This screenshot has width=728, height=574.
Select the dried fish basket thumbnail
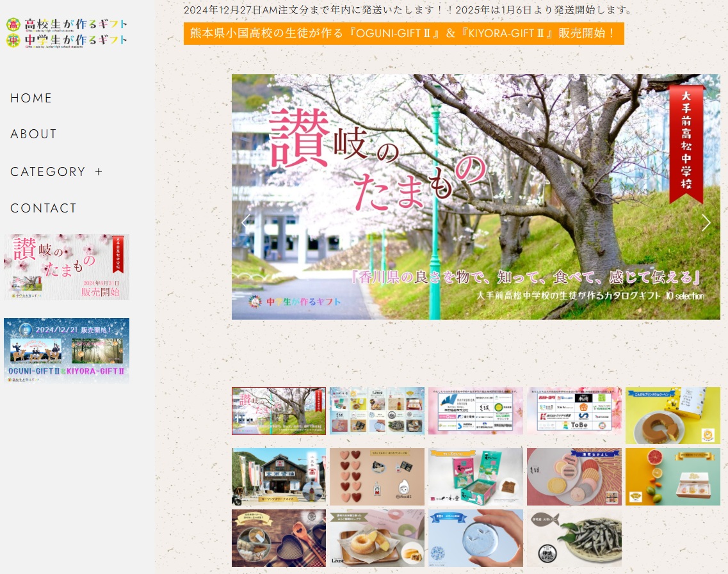[x=574, y=538]
